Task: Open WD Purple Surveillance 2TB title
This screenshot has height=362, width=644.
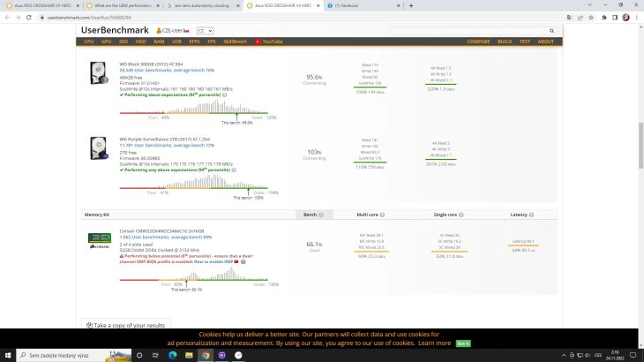Action: tap(164, 140)
